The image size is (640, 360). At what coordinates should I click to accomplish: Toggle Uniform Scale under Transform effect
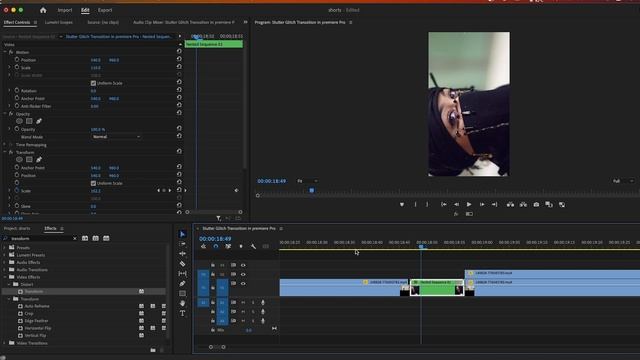93,183
